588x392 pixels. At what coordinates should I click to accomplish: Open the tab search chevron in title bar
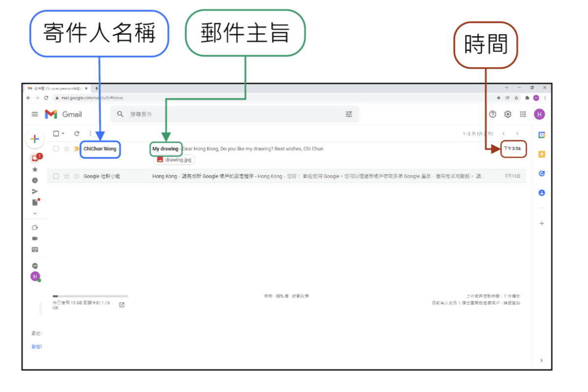coord(506,88)
